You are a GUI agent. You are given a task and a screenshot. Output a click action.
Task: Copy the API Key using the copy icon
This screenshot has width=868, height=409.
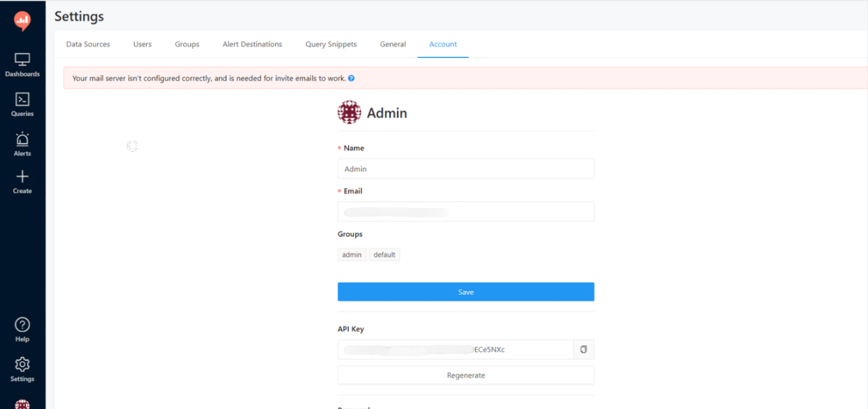[x=584, y=349]
